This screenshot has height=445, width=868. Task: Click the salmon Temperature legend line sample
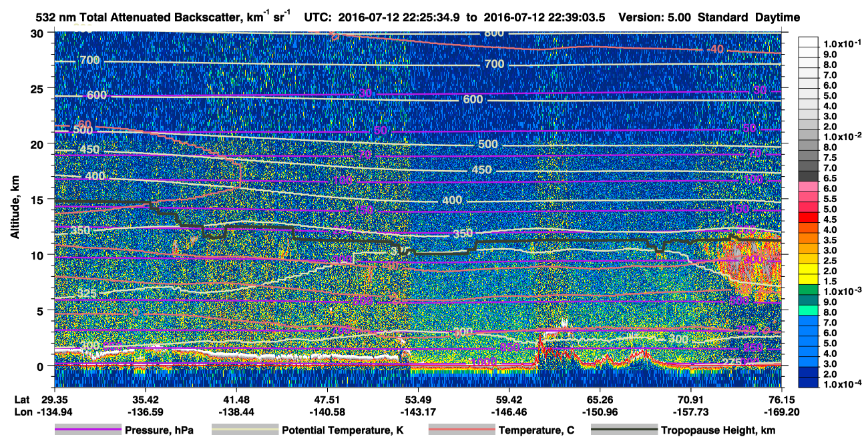461,430
